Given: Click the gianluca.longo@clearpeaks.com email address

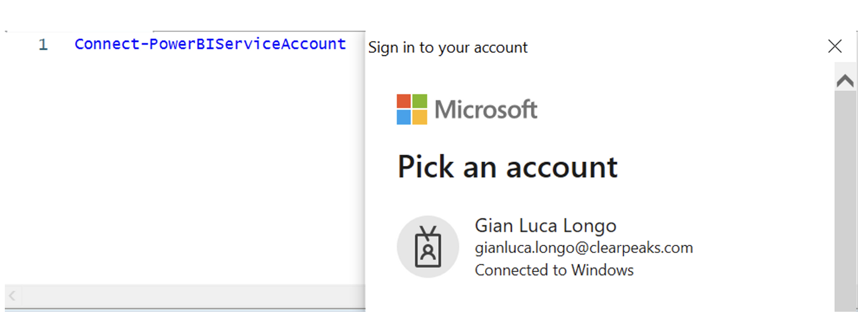Looking at the screenshot, I should [584, 247].
